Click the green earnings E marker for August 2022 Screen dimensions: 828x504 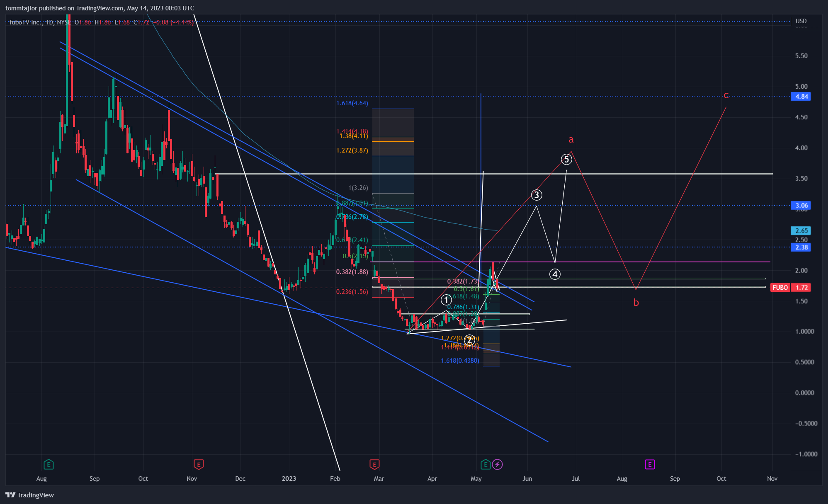(x=49, y=464)
